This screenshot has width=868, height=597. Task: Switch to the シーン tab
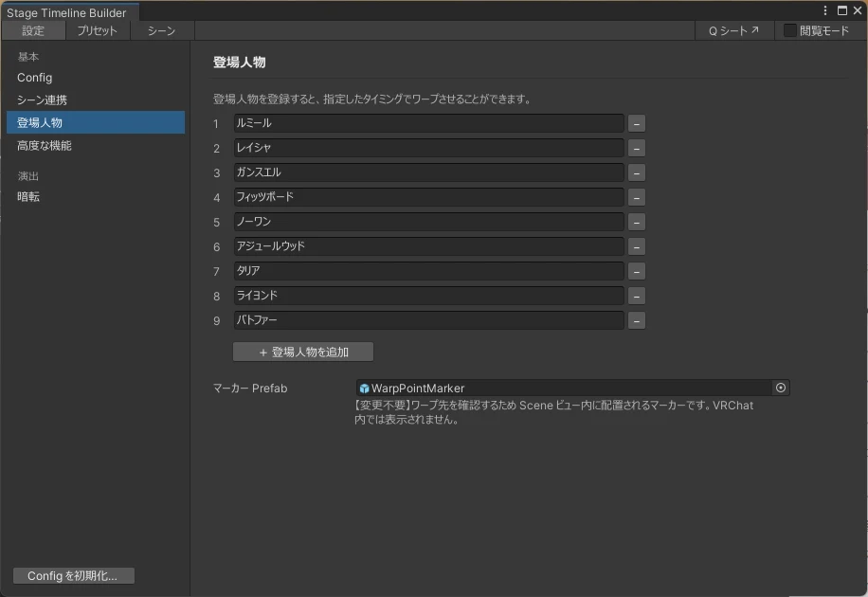click(162, 30)
